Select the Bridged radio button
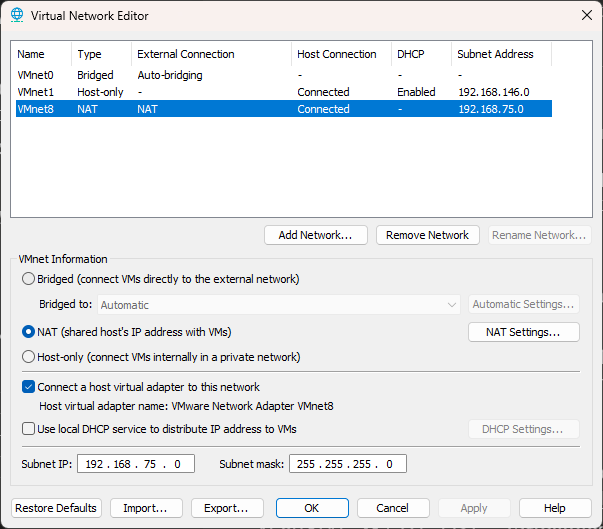 28,279
